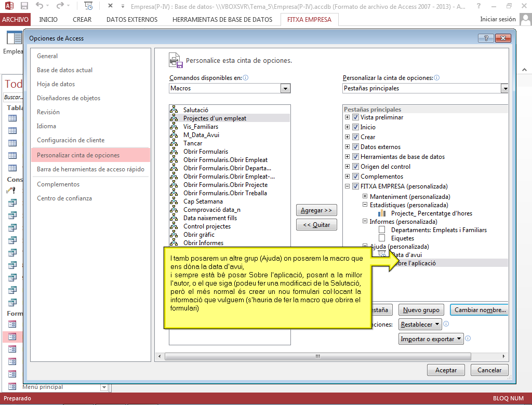Select the Cap Setmana macro icon
This screenshot has height=405, width=532.
174,201
